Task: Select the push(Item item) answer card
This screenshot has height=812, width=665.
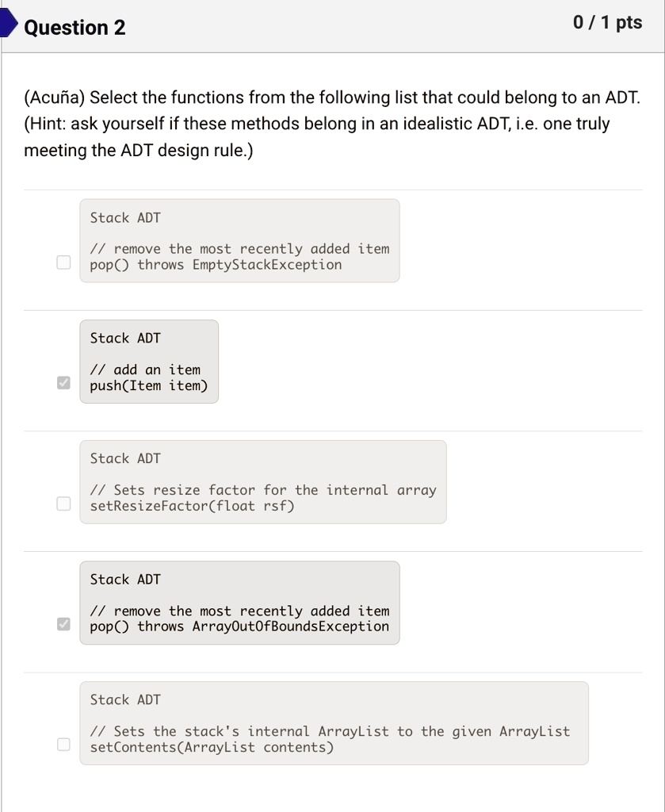Action: [x=148, y=361]
